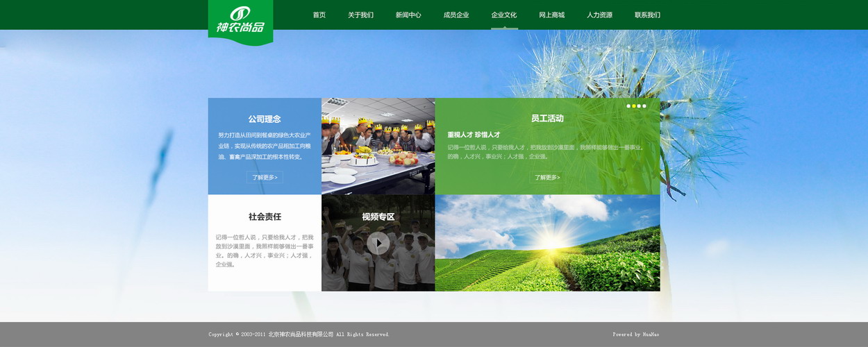Image resolution: width=868 pixels, height=347 pixels.
Task: Click 了解更多 under 公司理念
Action: pyautogui.click(x=265, y=178)
